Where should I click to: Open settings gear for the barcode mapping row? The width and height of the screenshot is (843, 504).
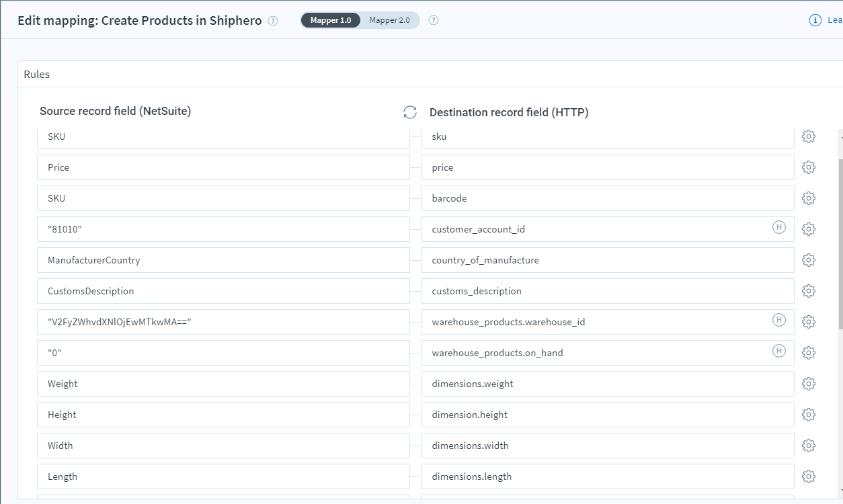809,198
